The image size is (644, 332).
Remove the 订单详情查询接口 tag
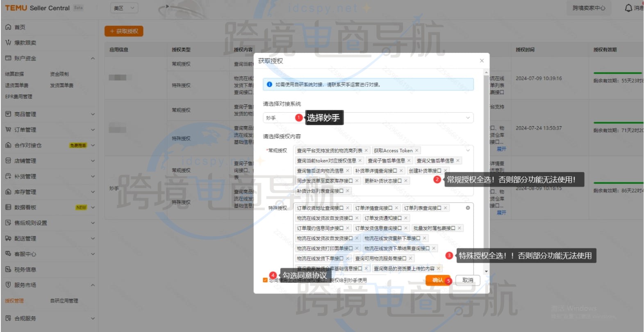click(x=396, y=208)
